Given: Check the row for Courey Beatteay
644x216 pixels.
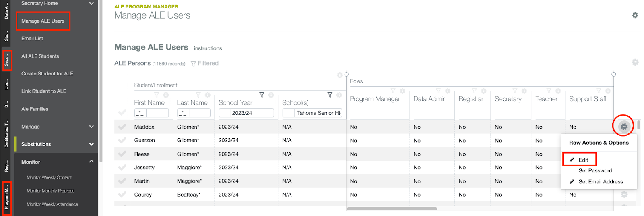Looking at the screenshot, I should [122, 195].
